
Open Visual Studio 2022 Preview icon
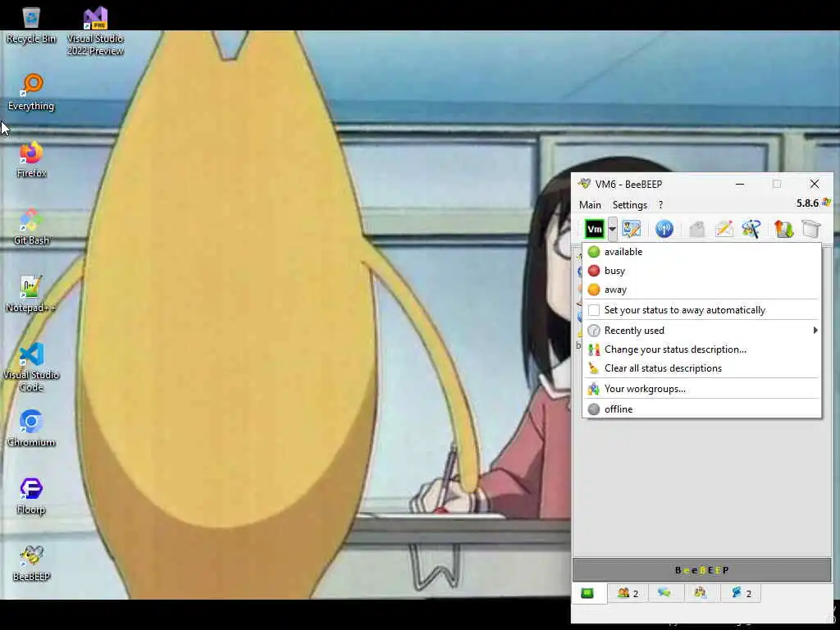coord(95,32)
